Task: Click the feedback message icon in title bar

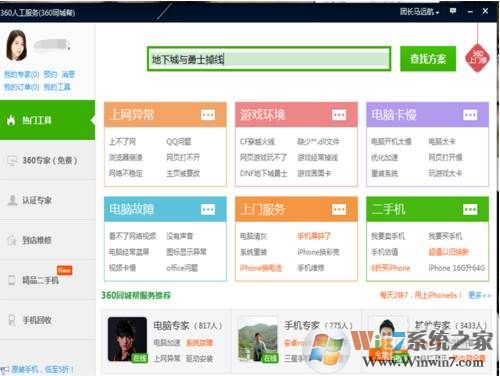Action: pos(453,11)
